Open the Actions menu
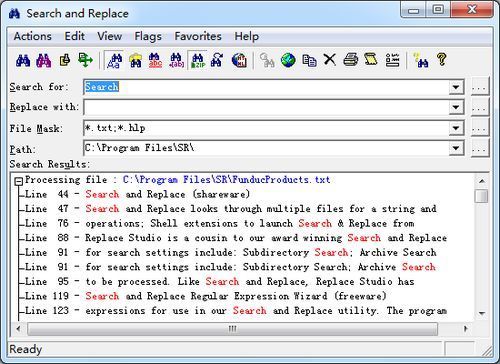500x364 pixels. coord(33,36)
